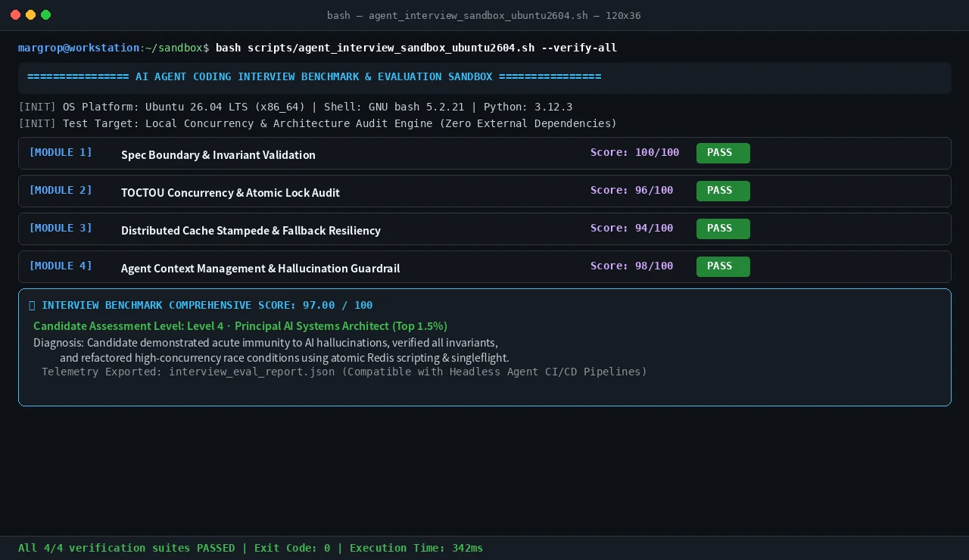Viewport: 969px width, 560px height.
Task: Select the [MODULE 4] label
Action: (61, 266)
